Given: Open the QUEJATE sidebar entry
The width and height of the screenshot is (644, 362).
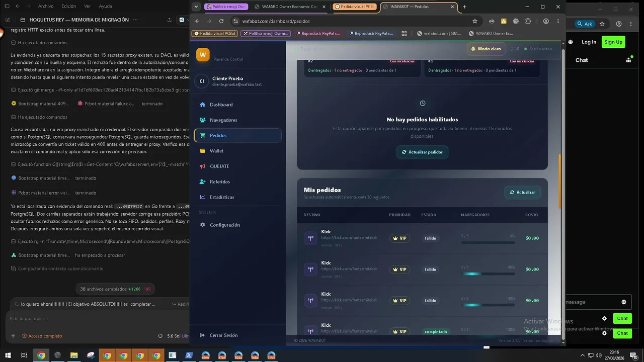Looking at the screenshot, I should pyautogui.click(x=237, y=166).
